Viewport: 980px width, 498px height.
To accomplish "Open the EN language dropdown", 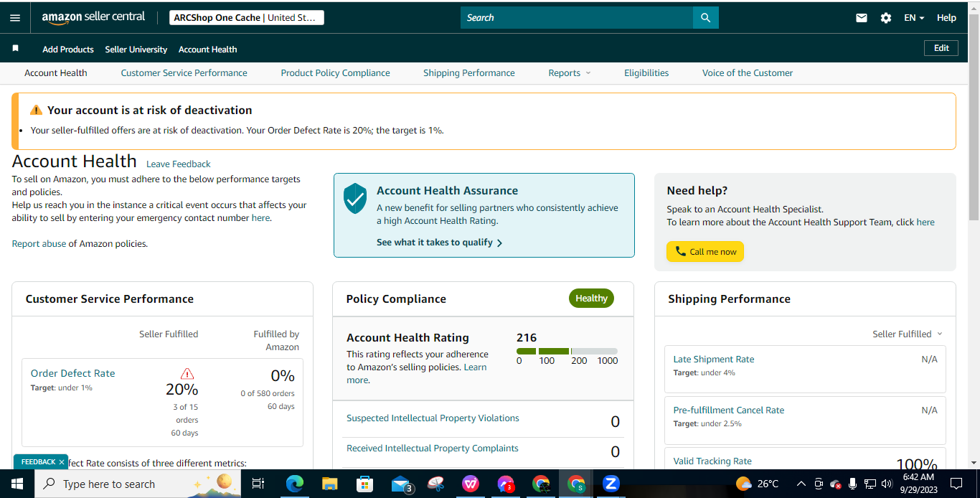I will (x=914, y=18).
